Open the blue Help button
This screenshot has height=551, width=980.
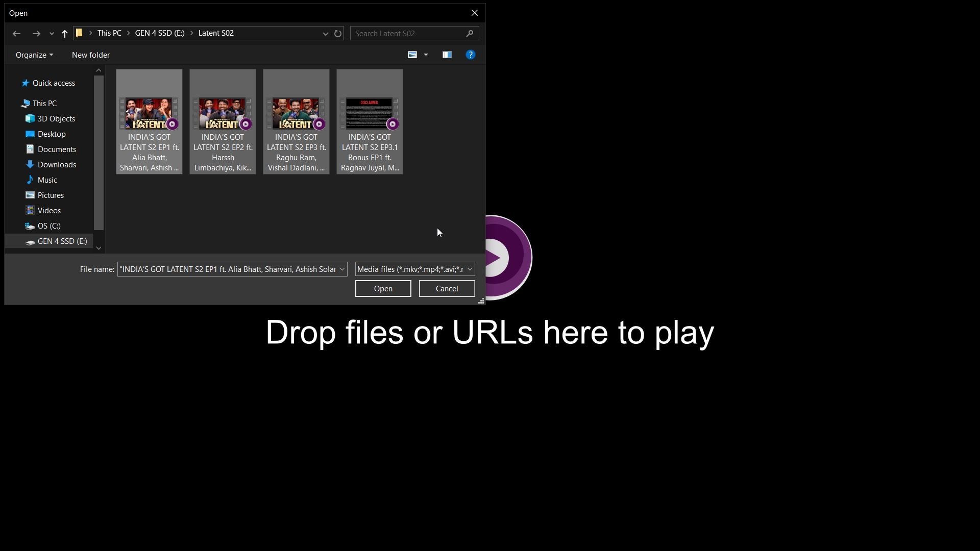coord(471,55)
